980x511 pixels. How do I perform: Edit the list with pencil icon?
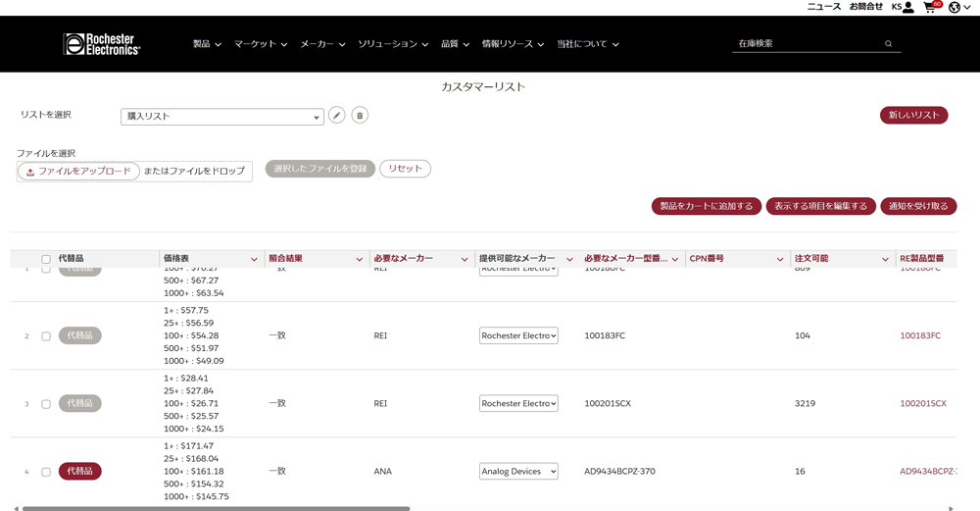click(x=337, y=115)
